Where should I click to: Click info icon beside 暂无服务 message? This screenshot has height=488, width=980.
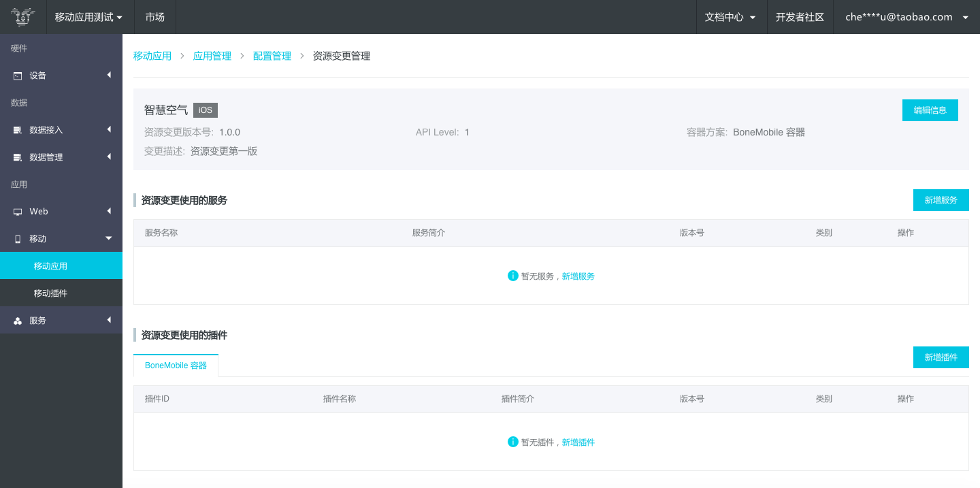click(513, 276)
